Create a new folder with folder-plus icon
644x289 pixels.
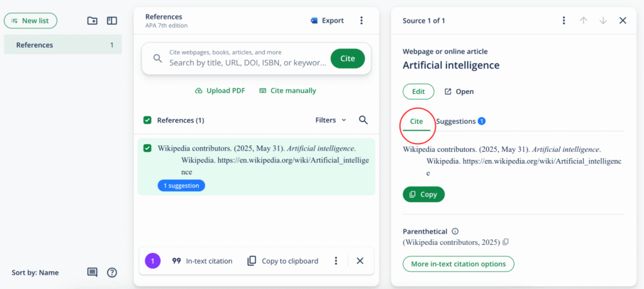coord(92,21)
